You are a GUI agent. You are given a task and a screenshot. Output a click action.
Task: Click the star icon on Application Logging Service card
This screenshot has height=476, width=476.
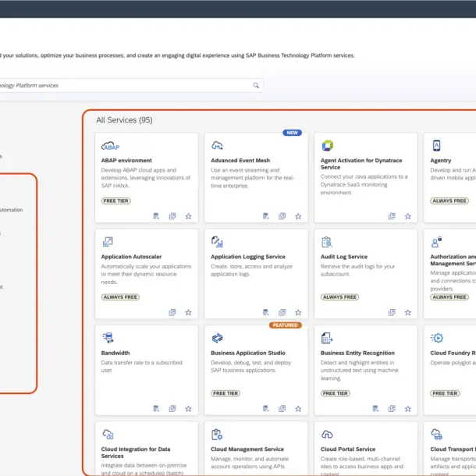pyautogui.click(x=298, y=312)
